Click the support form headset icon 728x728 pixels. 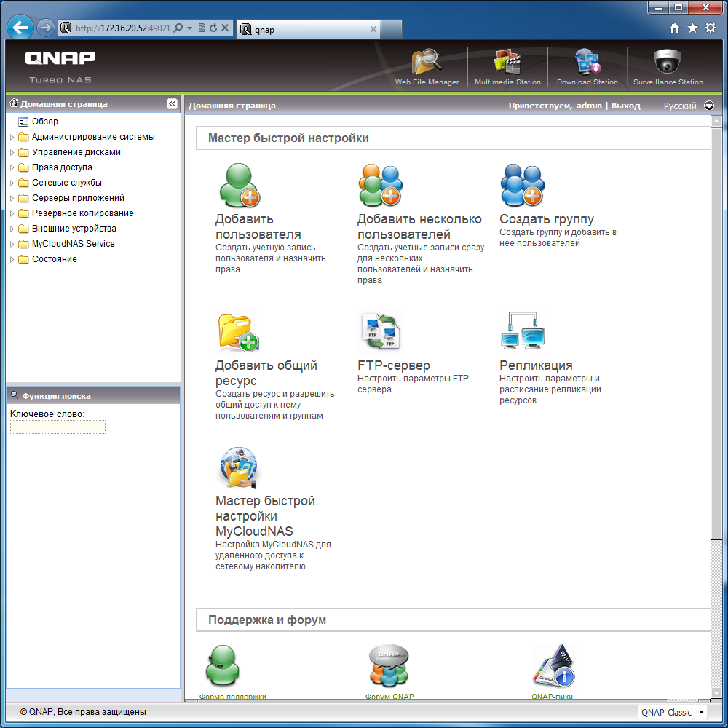222,665
